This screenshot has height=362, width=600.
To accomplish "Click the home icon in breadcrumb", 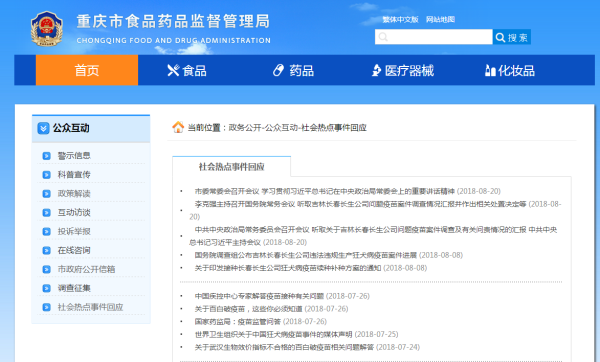I will coord(178,127).
